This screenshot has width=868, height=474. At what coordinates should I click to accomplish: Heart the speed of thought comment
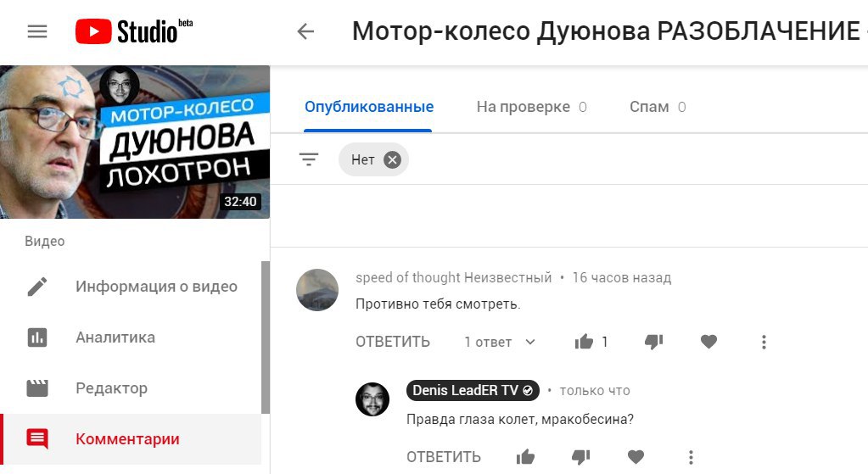click(708, 342)
